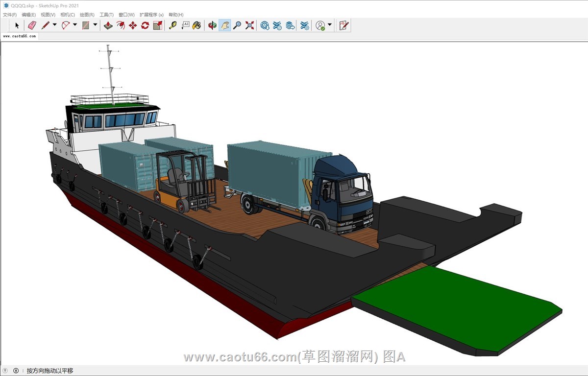Open the Tape Measure tool

click(x=172, y=25)
